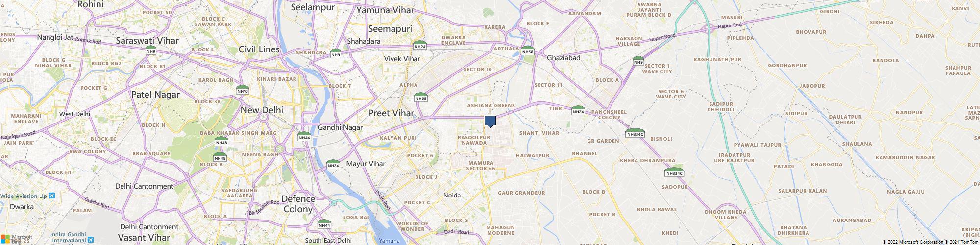The height and width of the screenshot is (245, 980).
Task: Click the NH24 shield near Tigri
Action: [x=578, y=110]
